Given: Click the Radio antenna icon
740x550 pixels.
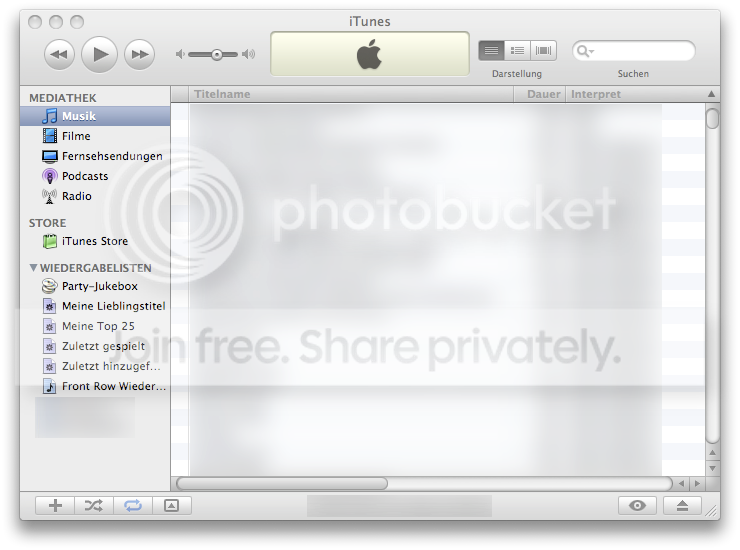Looking at the screenshot, I should coord(50,196).
